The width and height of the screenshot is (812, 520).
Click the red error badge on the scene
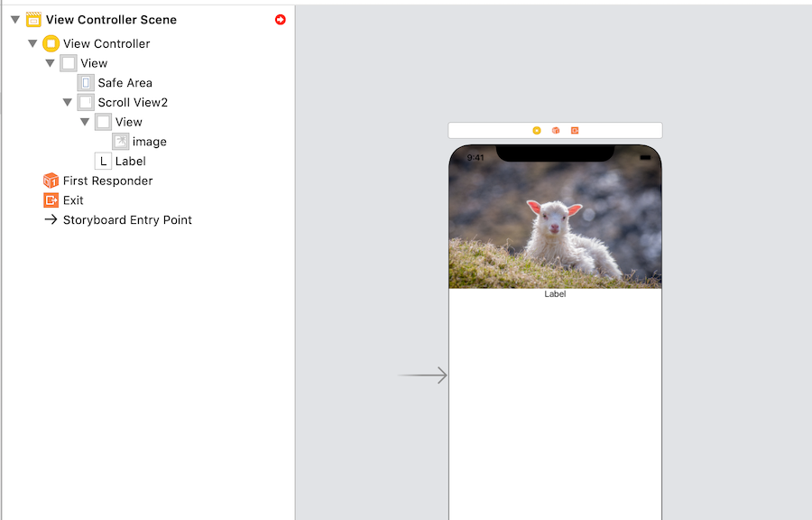tap(280, 19)
